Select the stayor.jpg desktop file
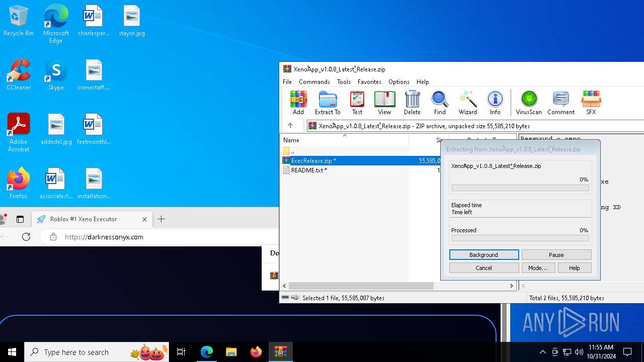 132,21
